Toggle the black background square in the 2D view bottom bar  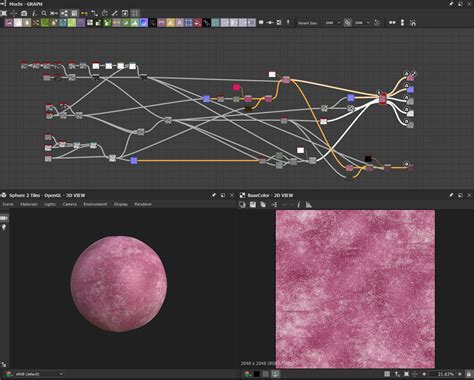point(256,374)
